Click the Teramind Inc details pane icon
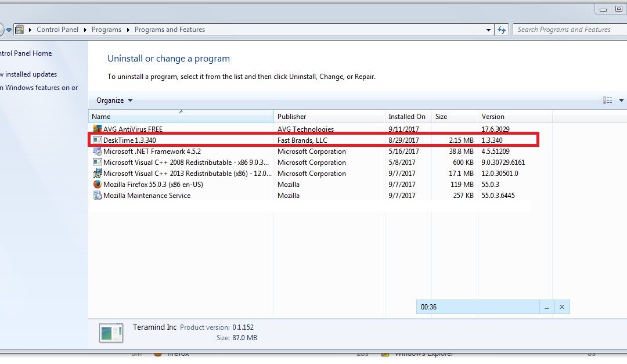Image resolution: width=627 pixels, height=364 pixels. click(111, 333)
